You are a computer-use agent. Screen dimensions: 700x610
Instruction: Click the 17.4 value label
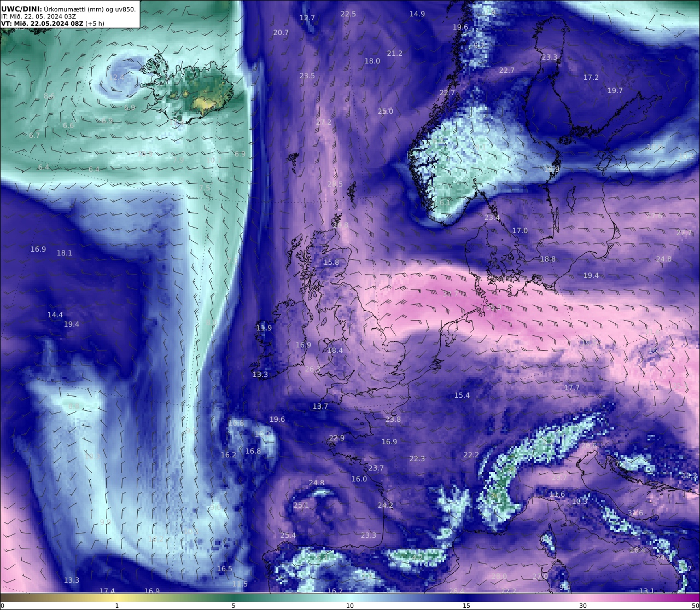tap(107, 591)
